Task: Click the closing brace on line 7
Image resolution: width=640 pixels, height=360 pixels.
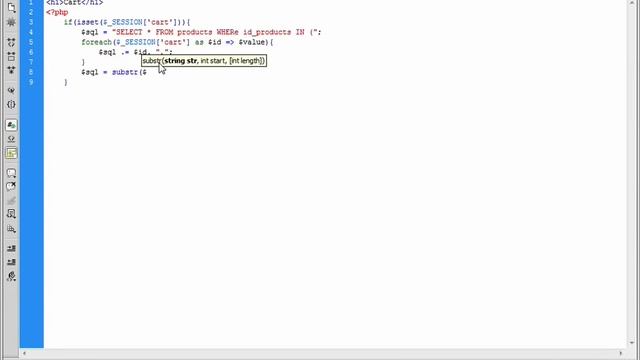Action: coord(83,62)
